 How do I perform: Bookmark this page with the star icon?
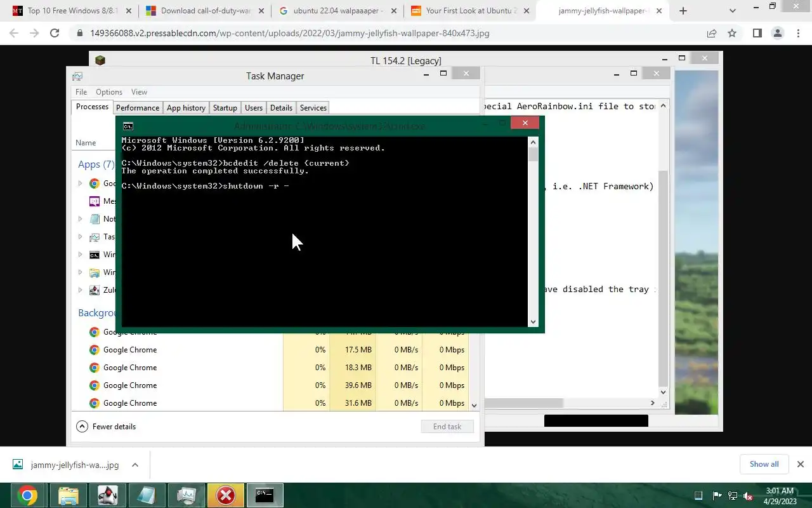(732, 33)
